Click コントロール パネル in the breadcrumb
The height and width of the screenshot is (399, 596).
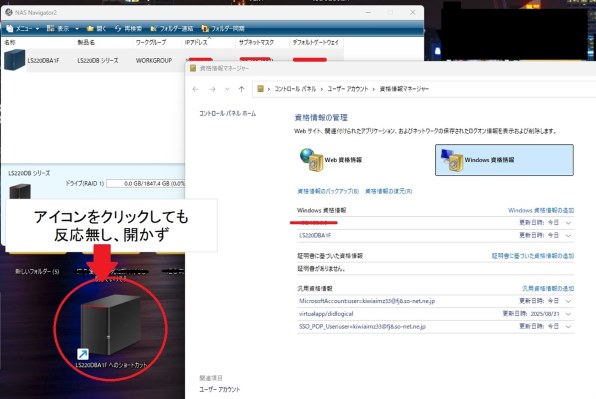(295, 89)
